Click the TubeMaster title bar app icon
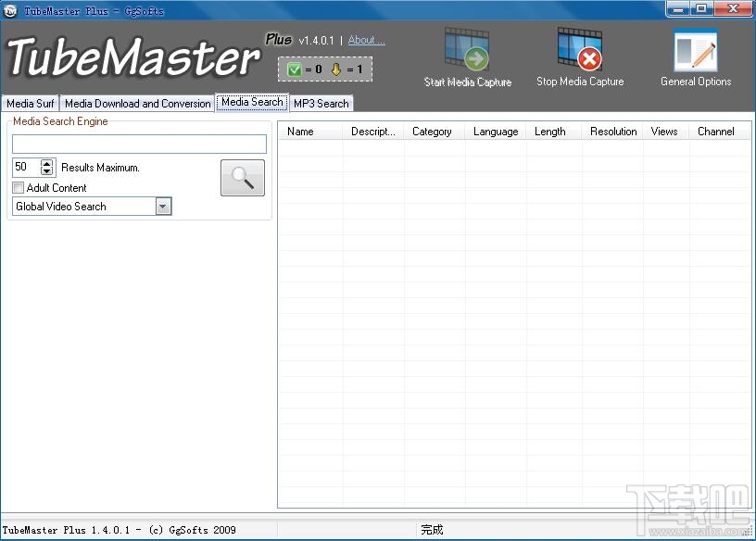 [x=9, y=10]
